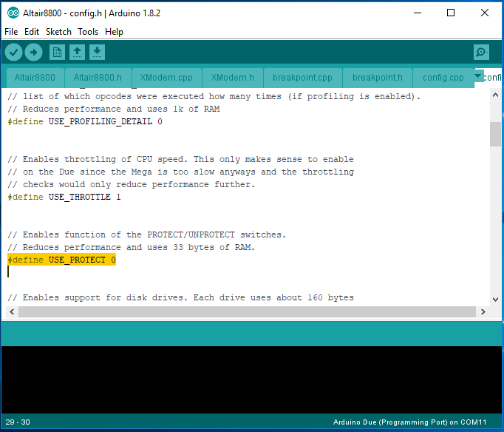The width and height of the screenshot is (504, 432).
Task: Click the horizontal scrollbar thumb
Action: (x=247, y=311)
